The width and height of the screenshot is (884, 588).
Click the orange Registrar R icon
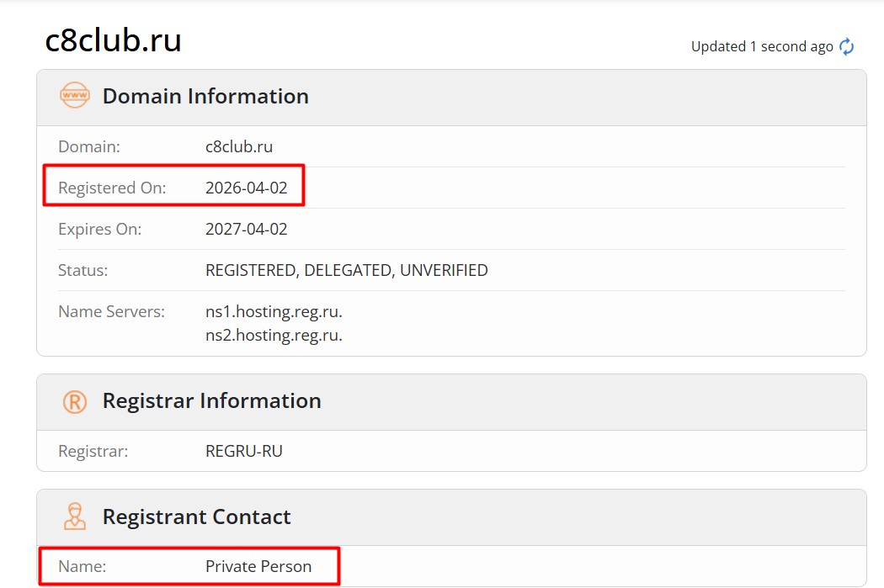(74, 402)
